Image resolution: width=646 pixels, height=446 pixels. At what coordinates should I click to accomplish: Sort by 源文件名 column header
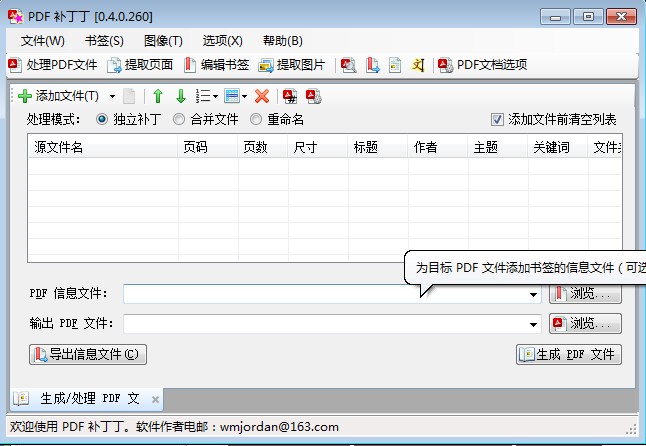click(x=103, y=147)
